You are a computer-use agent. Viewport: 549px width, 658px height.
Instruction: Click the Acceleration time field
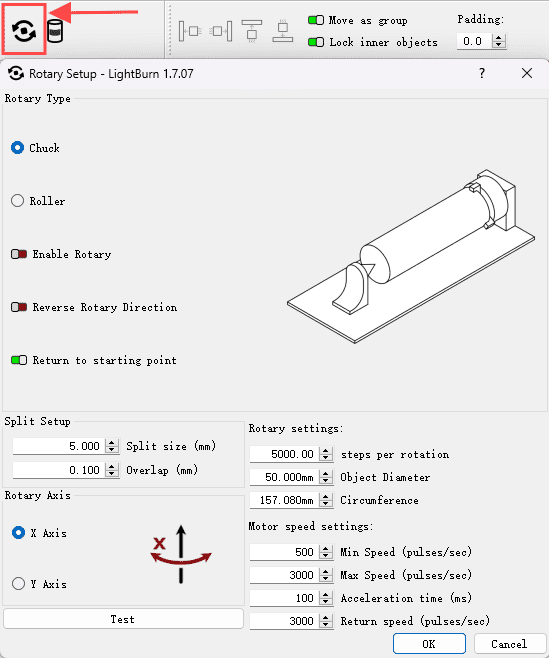[x=285, y=598]
